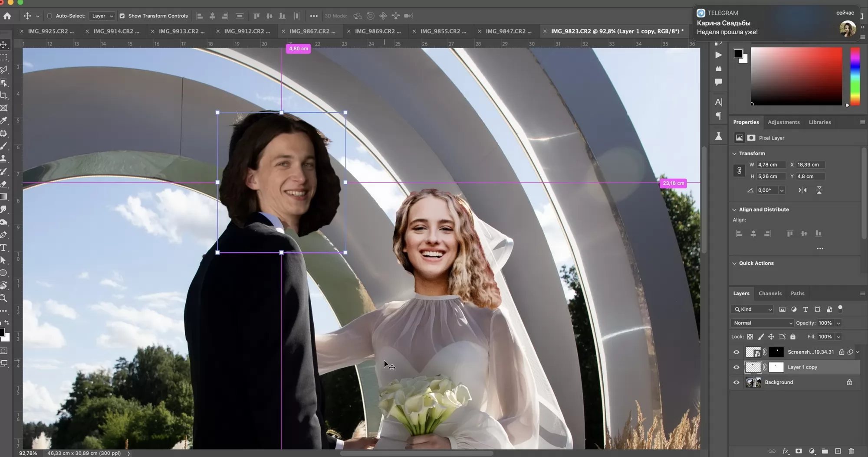
Task: Add layer mask at Layers bottom
Action: [x=799, y=451]
